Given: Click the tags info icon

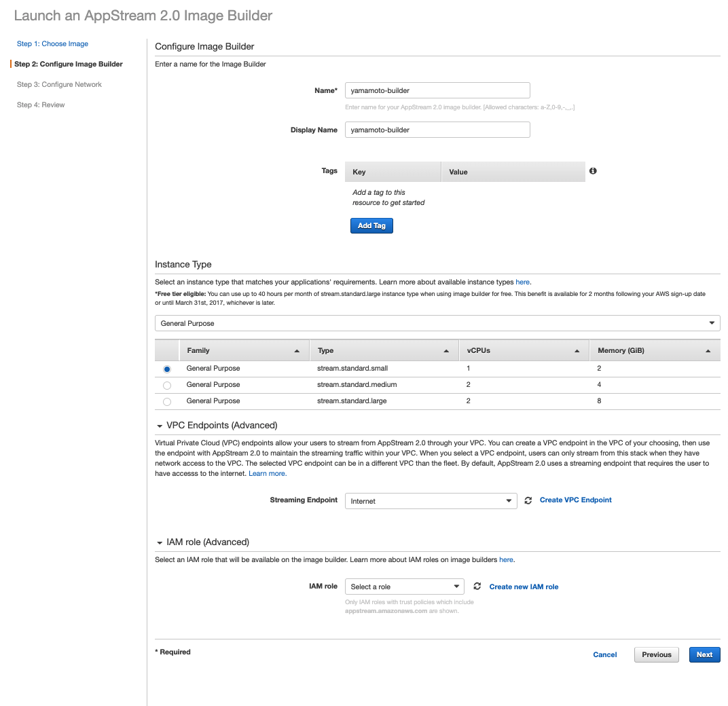Looking at the screenshot, I should tap(593, 171).
